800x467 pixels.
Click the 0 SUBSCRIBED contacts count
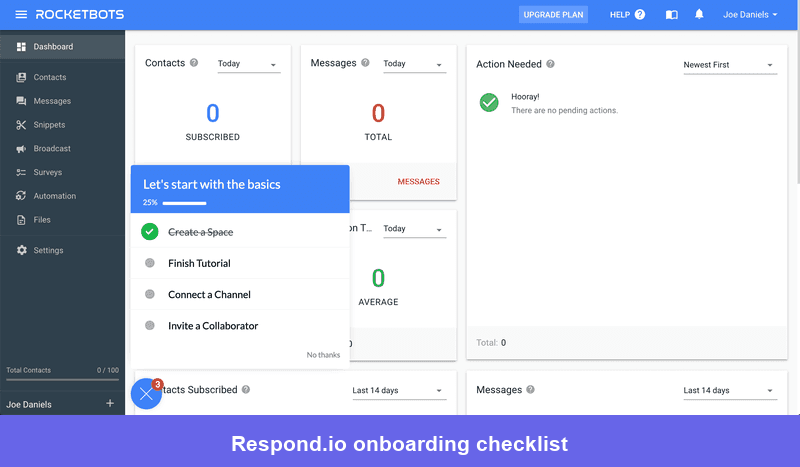(x=212, y=122)
